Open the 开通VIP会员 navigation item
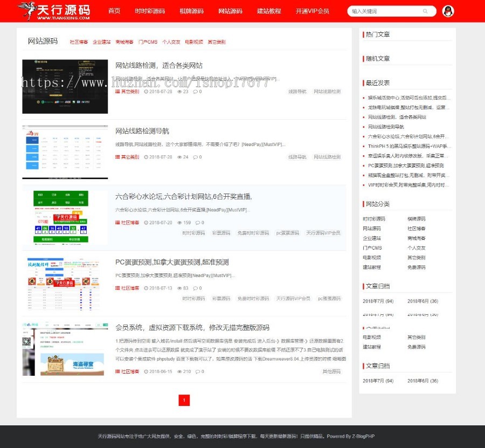Screen dimensions: 485x448 (x=312, y=11)
